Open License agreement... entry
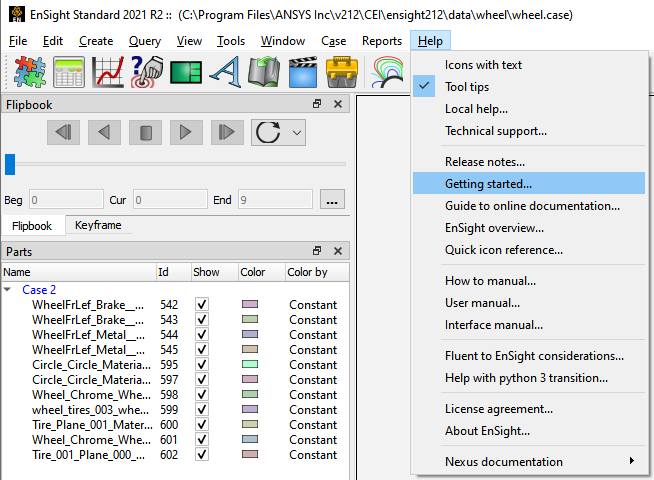 529,409
